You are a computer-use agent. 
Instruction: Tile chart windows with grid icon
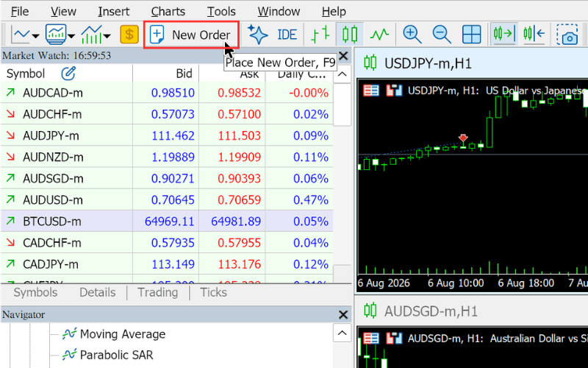click(x=471, y=35)
